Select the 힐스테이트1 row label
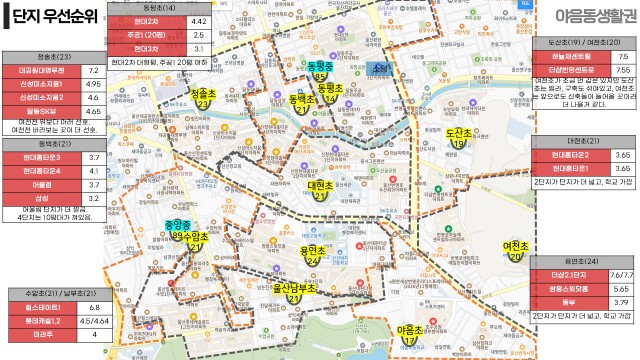This screenshot has height=360, width=640. pos(42,308)
